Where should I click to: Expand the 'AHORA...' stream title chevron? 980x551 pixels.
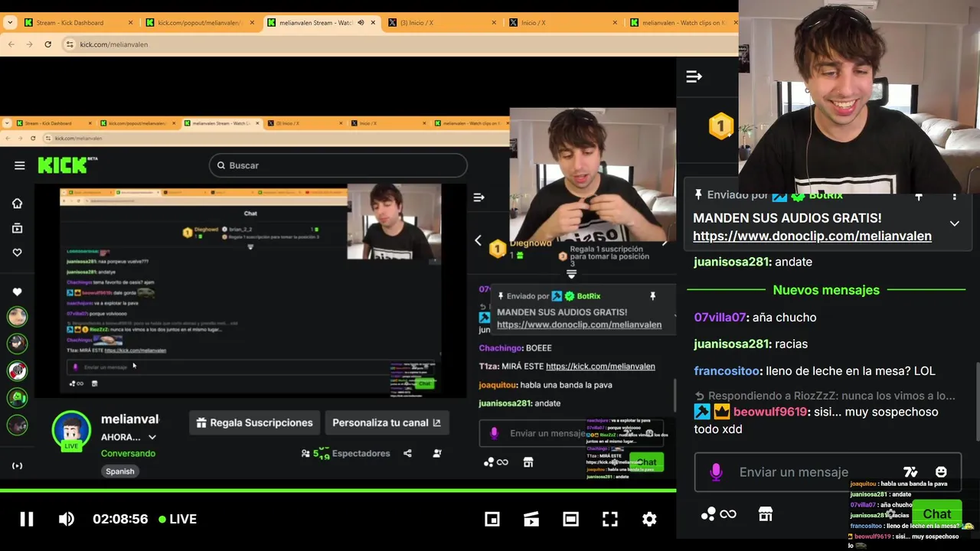pyautogui.click(x=152, y=437)
